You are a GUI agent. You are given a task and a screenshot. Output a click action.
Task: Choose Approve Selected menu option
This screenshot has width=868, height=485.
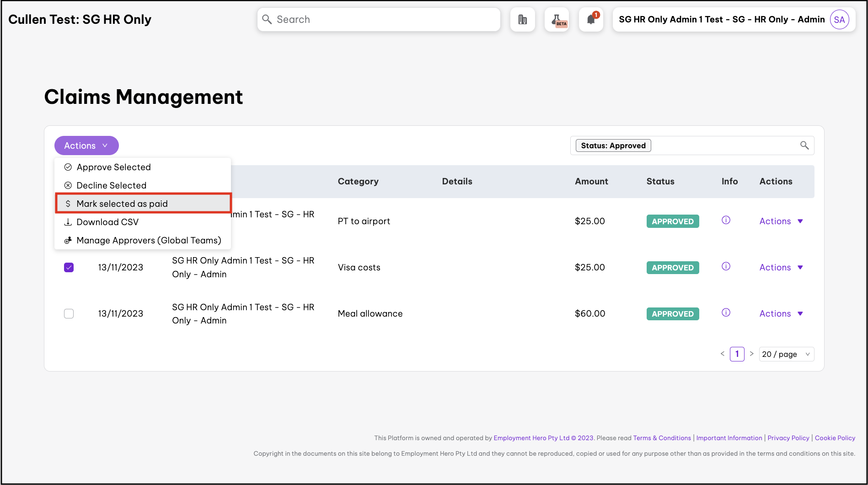click(x=113, y=167)
